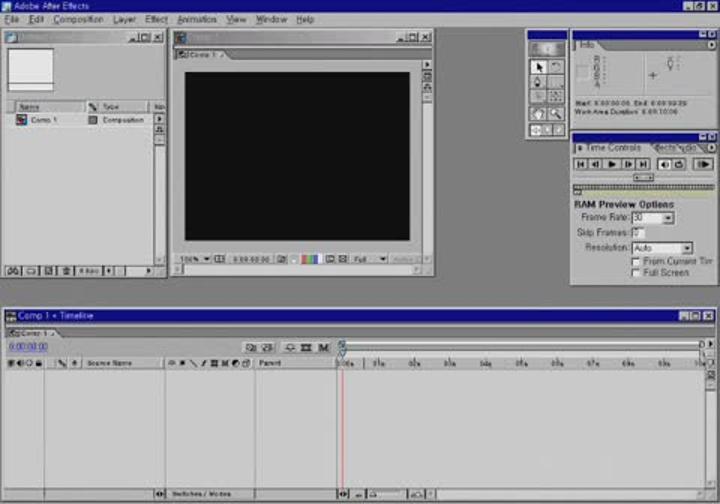Toggle the transparency grid button in Comp window
Image resolution: width=720 pixels, height=504 pixels.
pos(343,259)
